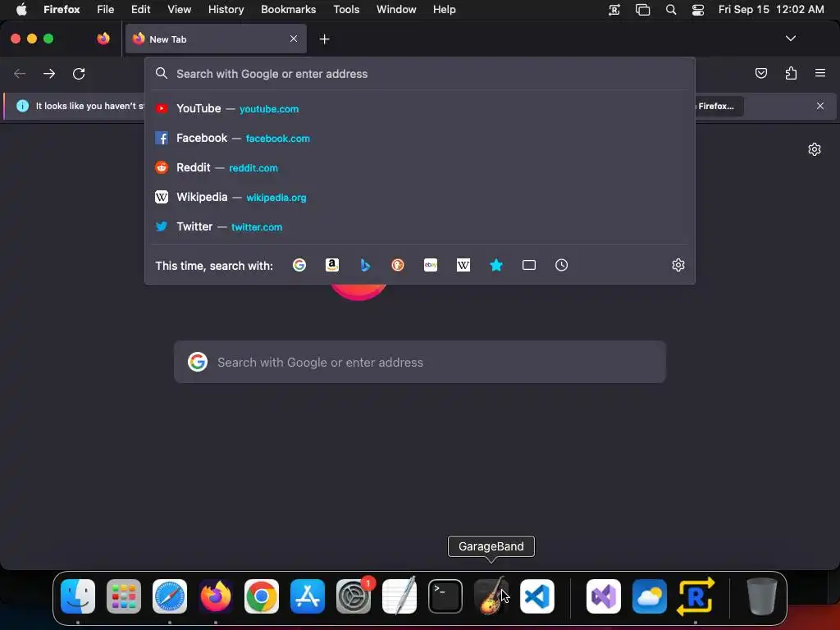
Task: Open System Settings in the Dock
Action: pos(354,596)
